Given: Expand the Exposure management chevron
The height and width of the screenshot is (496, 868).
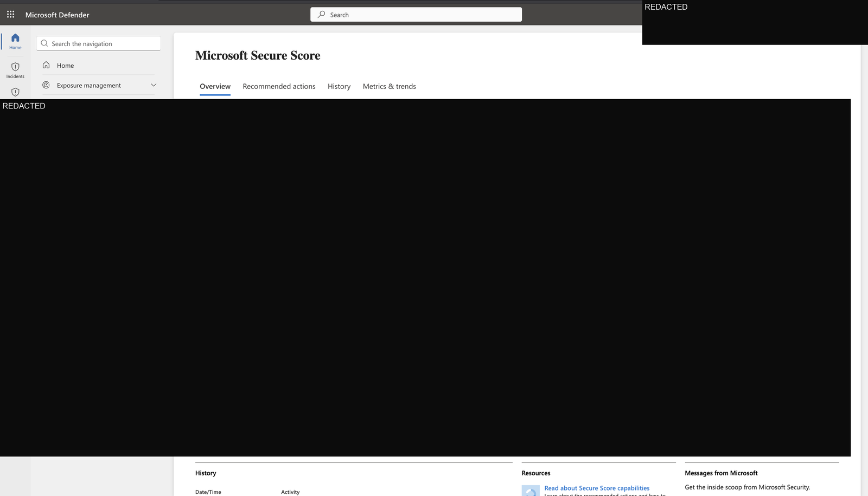Looking at the screenshot, I should (154, 85).
